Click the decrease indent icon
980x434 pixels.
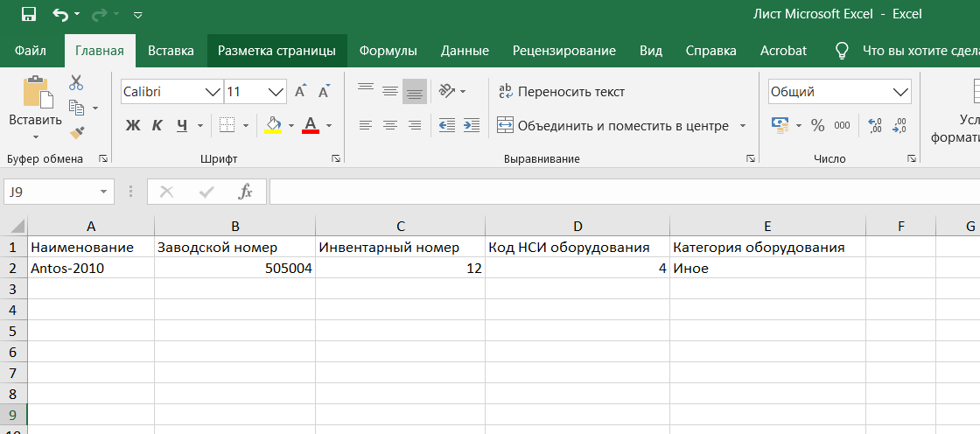(x=447, y=126)
